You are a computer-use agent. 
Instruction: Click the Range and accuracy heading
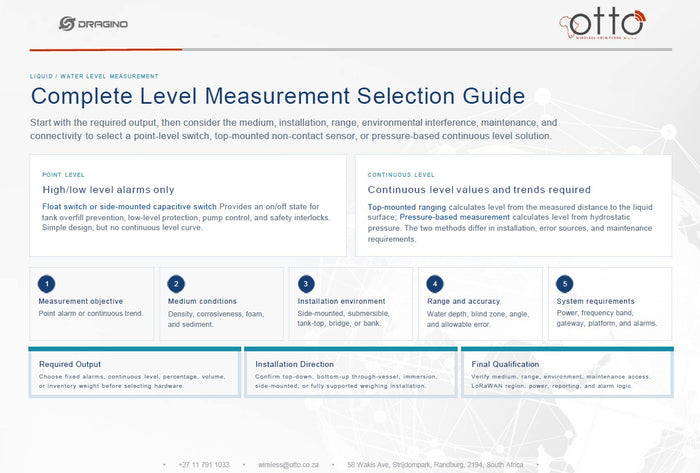[x=463, y=301]
